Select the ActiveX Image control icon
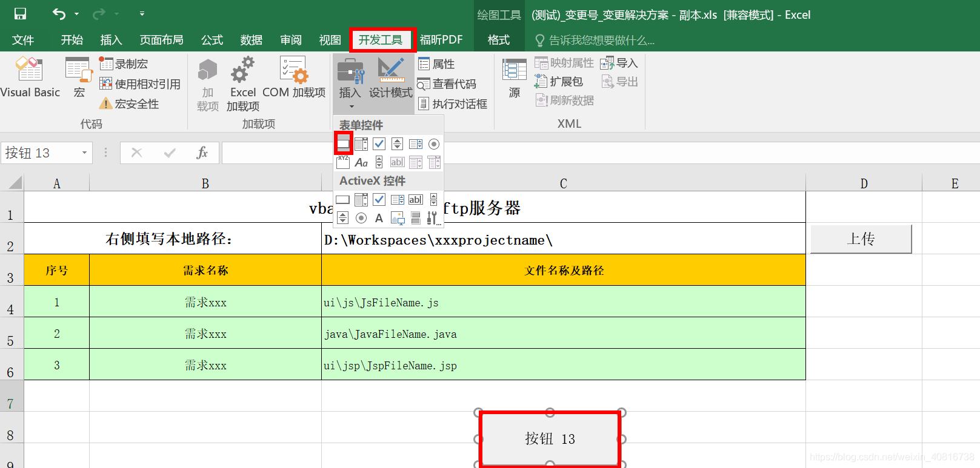 tap(398, 218)
